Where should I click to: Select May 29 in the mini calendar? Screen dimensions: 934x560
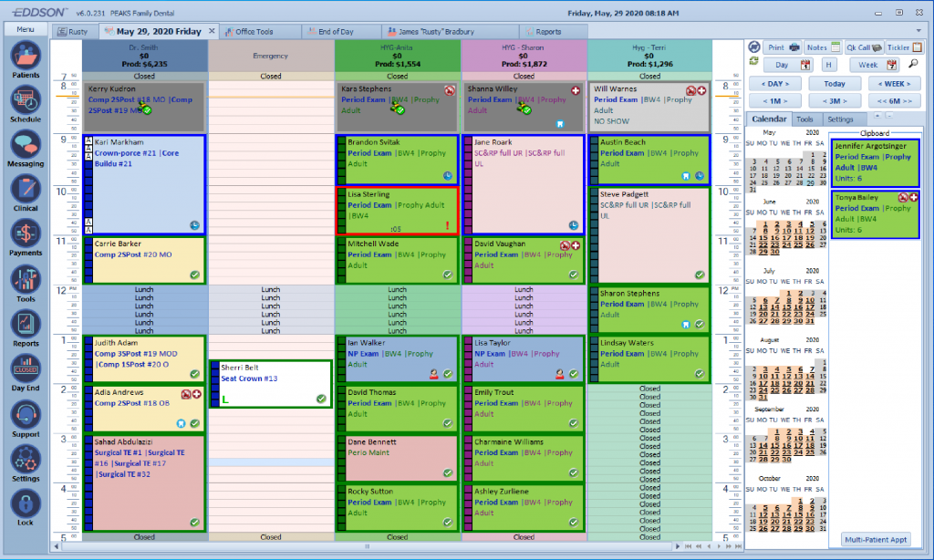coord(810,183)
